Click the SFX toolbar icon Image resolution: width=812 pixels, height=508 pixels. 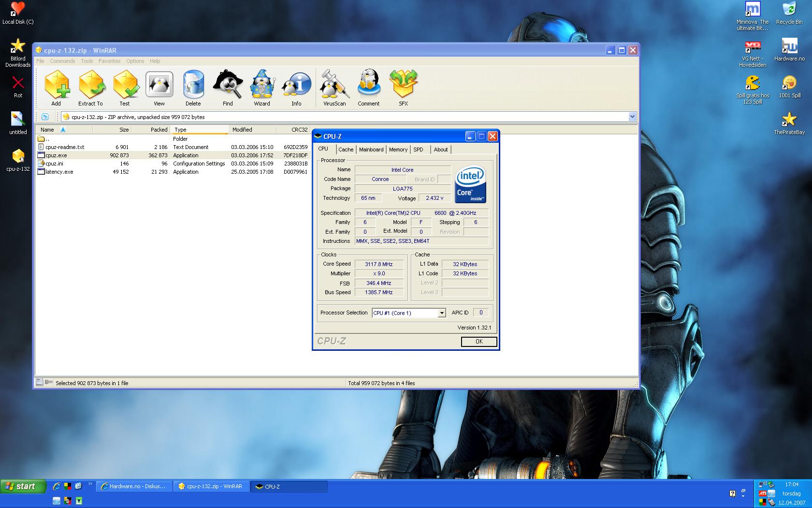(x=404, y=88)
